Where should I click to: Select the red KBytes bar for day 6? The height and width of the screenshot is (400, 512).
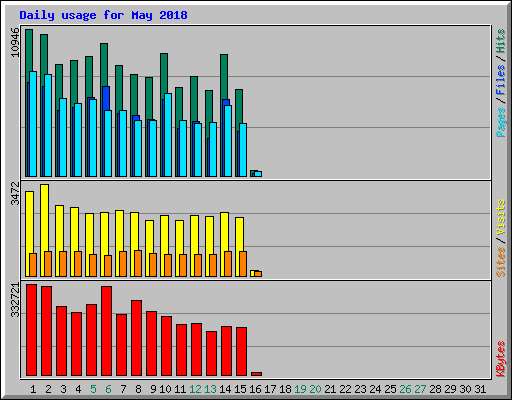pyautogui.click(x=106, y=331)
